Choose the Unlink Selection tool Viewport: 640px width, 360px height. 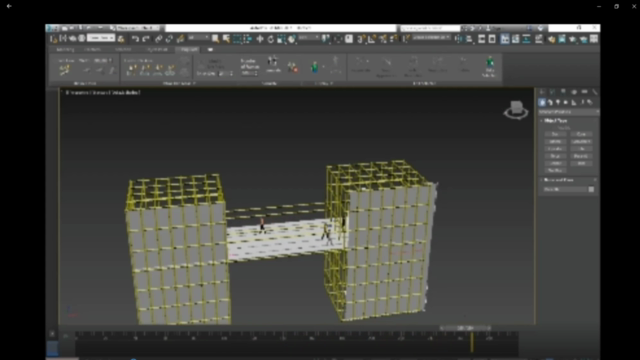[169, 39]
